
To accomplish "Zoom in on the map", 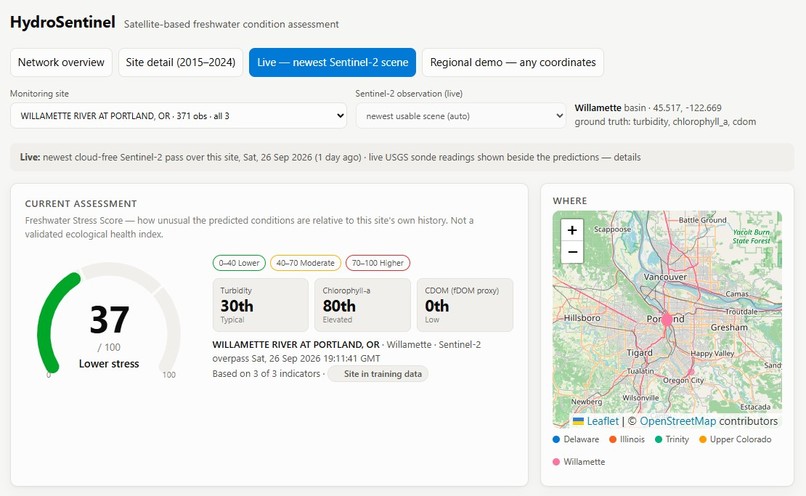I will point(572,230).
